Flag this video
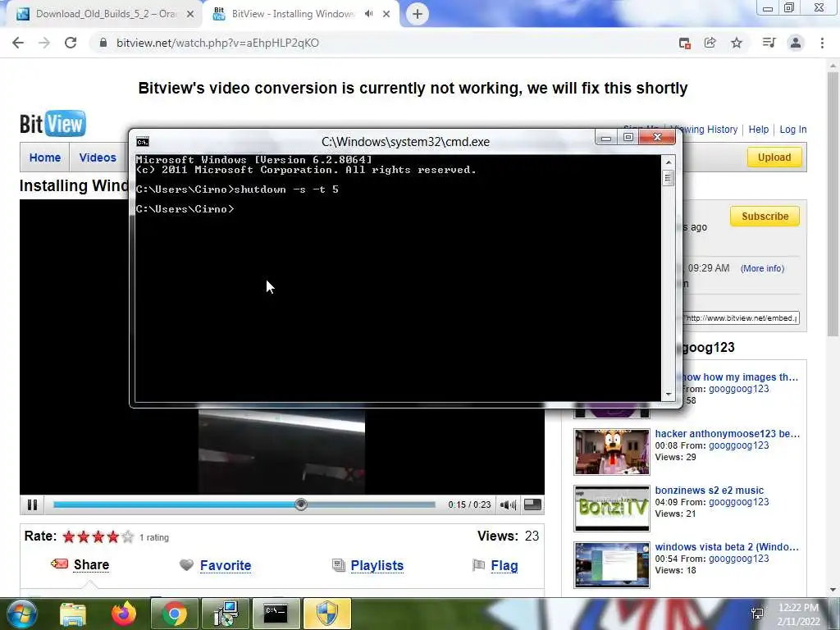This screenshot has width=840, height=630. click(x=504, y=565)
